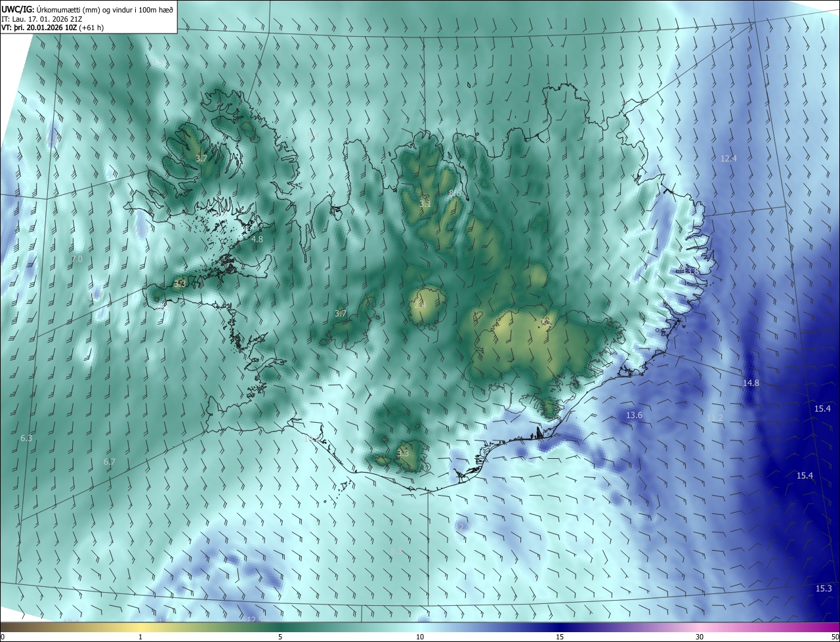Click the 11.2 value label on the map
The height and width of the screenshot is (642, 840).
click(x=715, y=417)
